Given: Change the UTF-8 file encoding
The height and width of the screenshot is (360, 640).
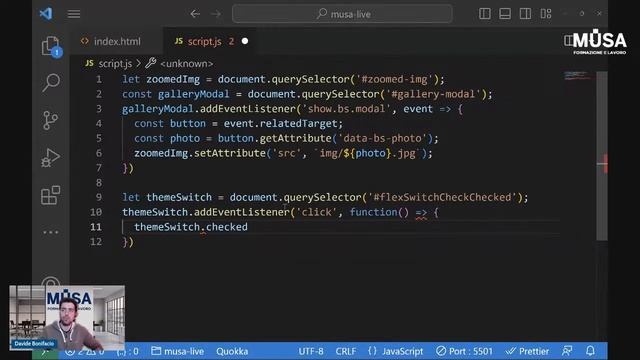Looking at the screenshot, I should click(x=311, y=351).
